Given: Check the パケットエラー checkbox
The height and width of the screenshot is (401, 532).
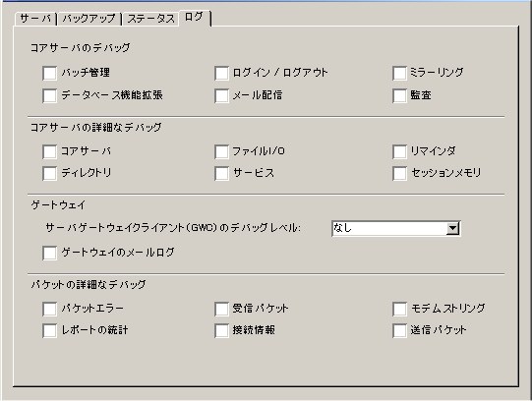Looking at the screenshot, I should tap(49, 309).
